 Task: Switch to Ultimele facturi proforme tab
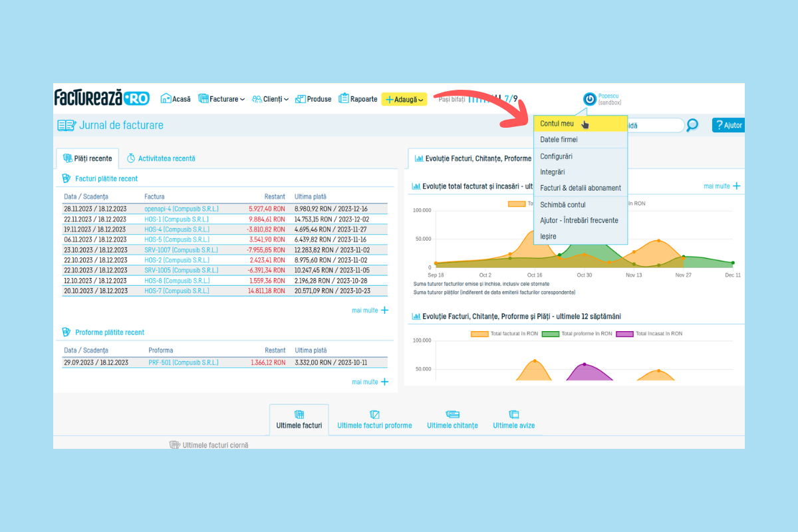(x=374, y=425)
